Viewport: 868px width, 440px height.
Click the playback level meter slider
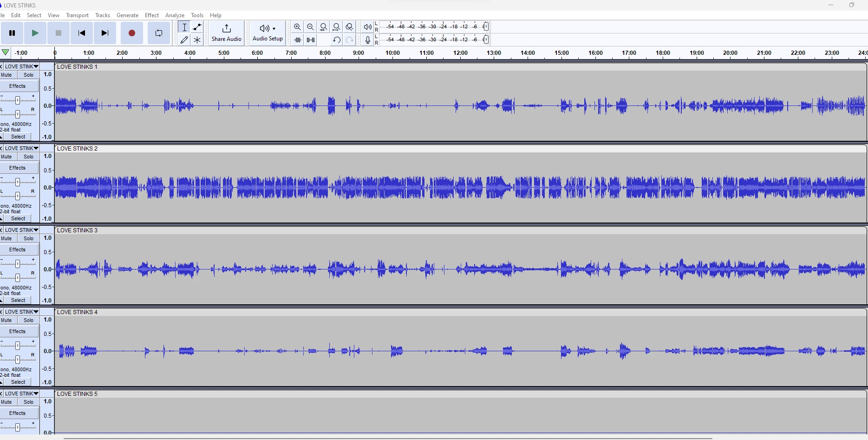click(x=486, y=27)
